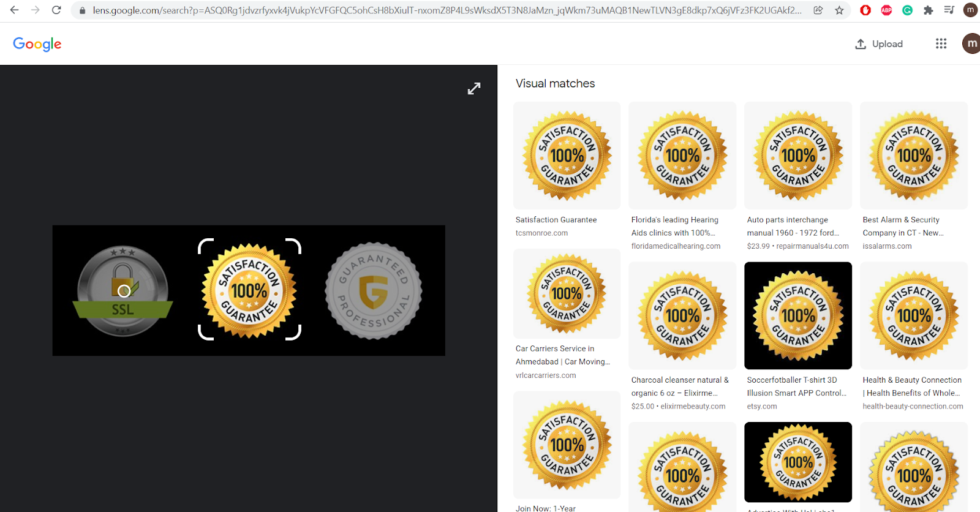Screen dimensions: 980x512
Task: Click the site lock icon in address bar
Action: click(x=82, y=10)
